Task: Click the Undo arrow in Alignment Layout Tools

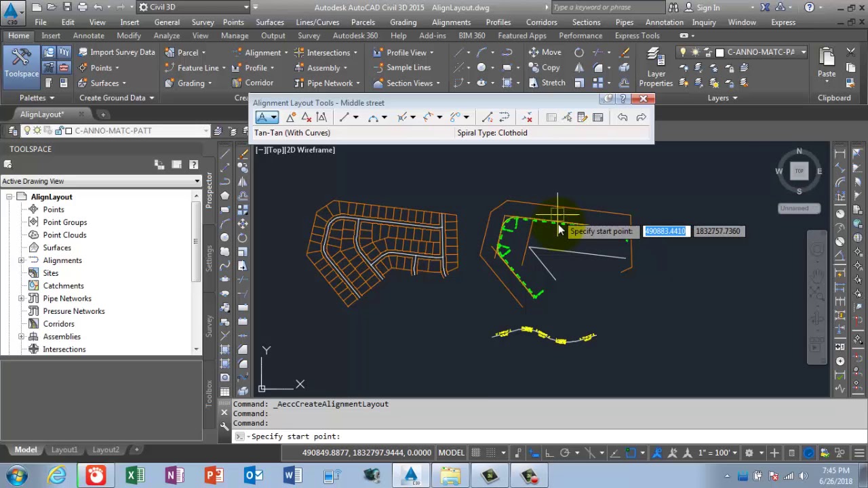Action: pos(622,117)
